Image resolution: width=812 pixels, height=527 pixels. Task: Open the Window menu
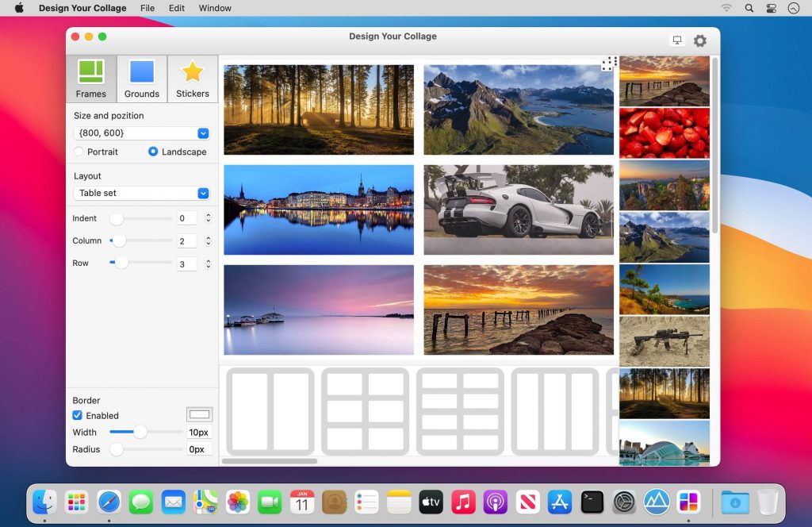214,8
